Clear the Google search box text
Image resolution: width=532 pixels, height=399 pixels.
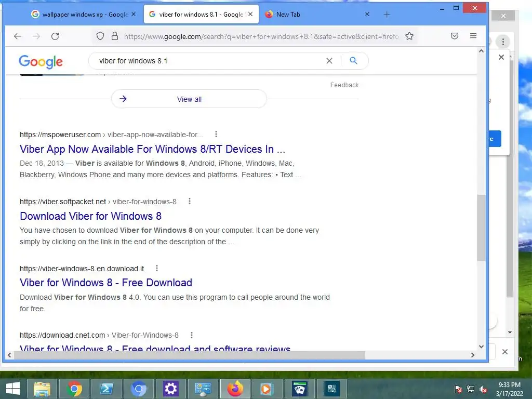[x=329, y=61]
